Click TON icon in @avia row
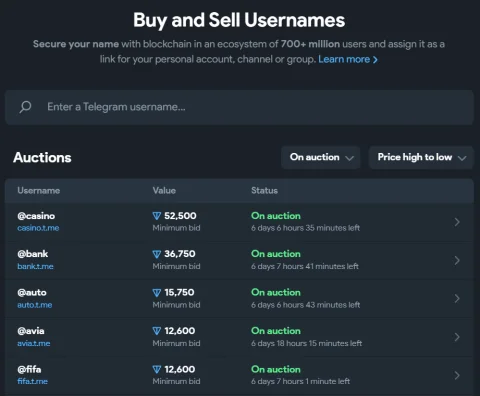480x396 pixels. tap(157, 331)
